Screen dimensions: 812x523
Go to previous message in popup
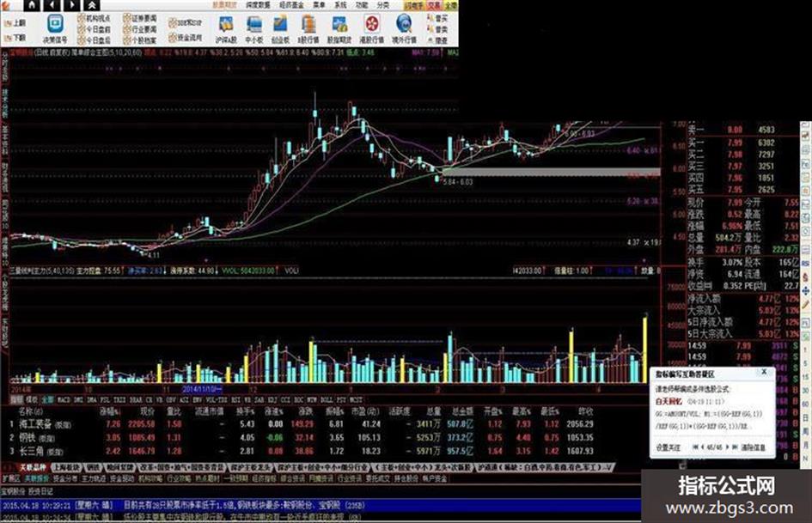coord(703,447)
